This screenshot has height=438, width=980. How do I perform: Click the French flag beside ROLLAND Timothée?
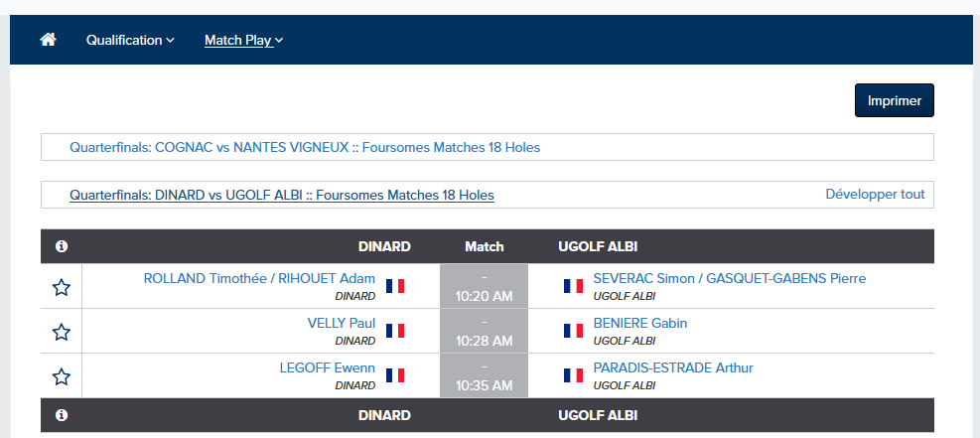coord(395,286)
